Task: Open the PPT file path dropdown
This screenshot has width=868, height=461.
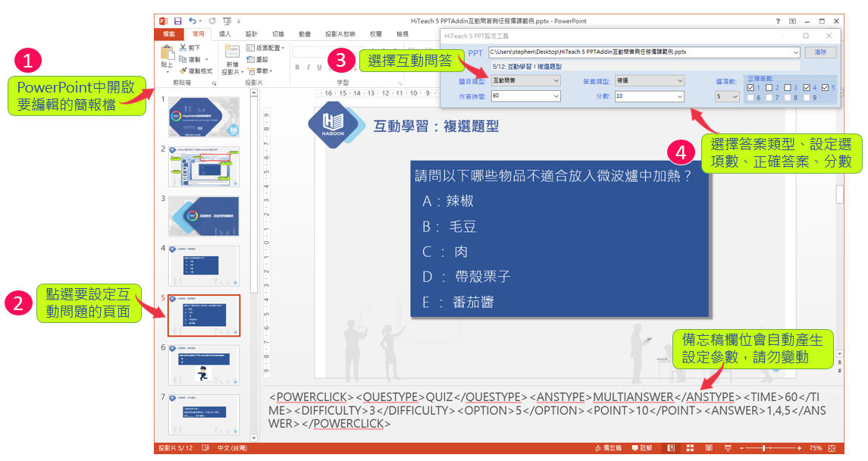Action: click(795, 52)
